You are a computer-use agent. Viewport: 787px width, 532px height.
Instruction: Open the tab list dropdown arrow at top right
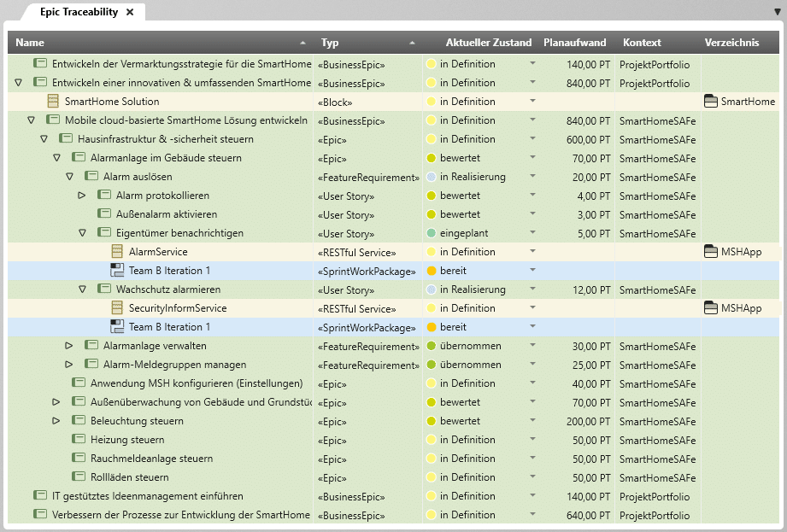(776, 12)
